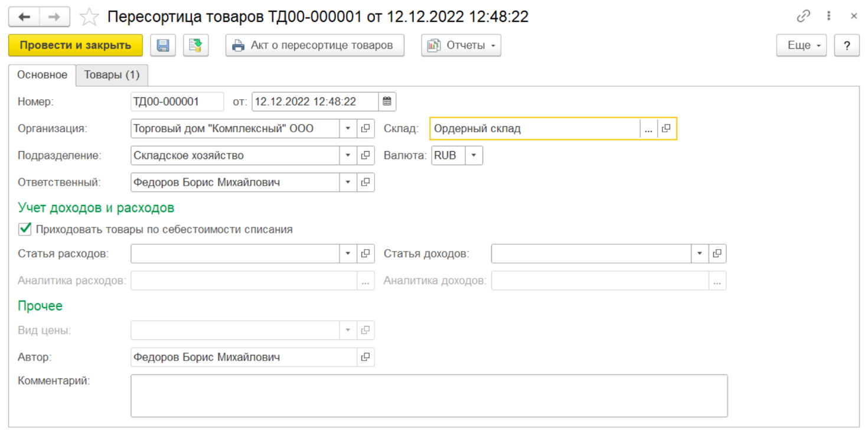Open the Ответственный linked record icon
868x434 pixels.
tap(366, 182)
